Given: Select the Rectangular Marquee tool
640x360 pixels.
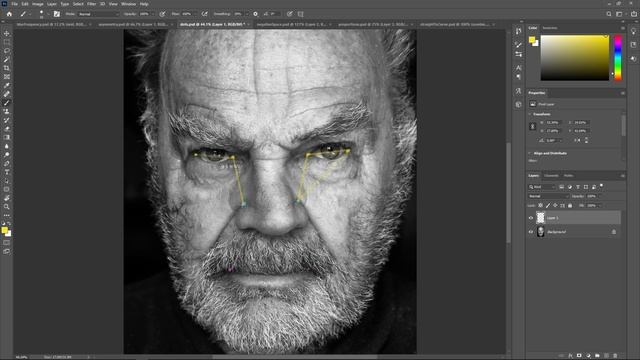Looking at the screenshot, I should pyautogui.click(x=7, y=42).
